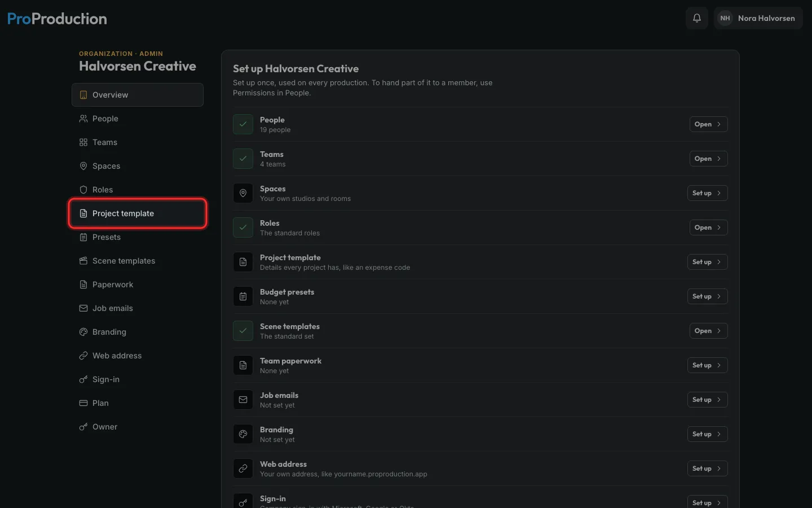Click the checkmark icon beside 'The standard set'
The image size is (812, 508).
click(x=243, y=331)
